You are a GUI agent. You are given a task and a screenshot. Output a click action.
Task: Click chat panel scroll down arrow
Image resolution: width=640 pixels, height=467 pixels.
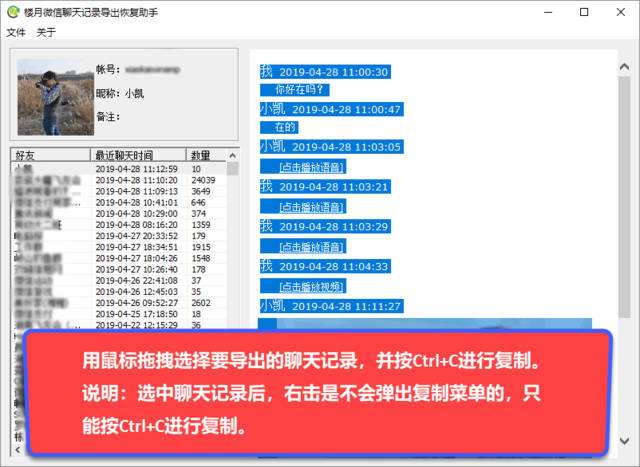(x=624, y=441)
